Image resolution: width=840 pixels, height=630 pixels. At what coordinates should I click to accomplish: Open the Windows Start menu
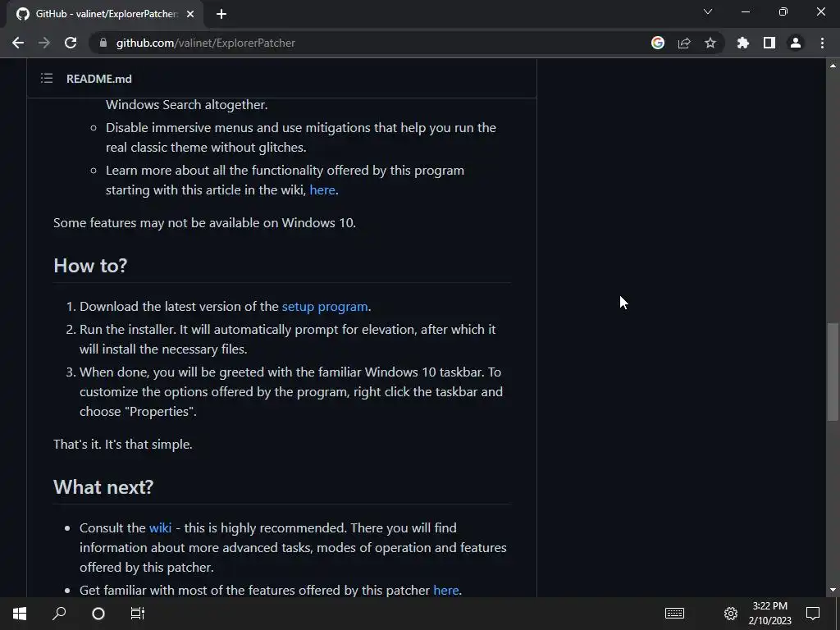click(20, 614)
